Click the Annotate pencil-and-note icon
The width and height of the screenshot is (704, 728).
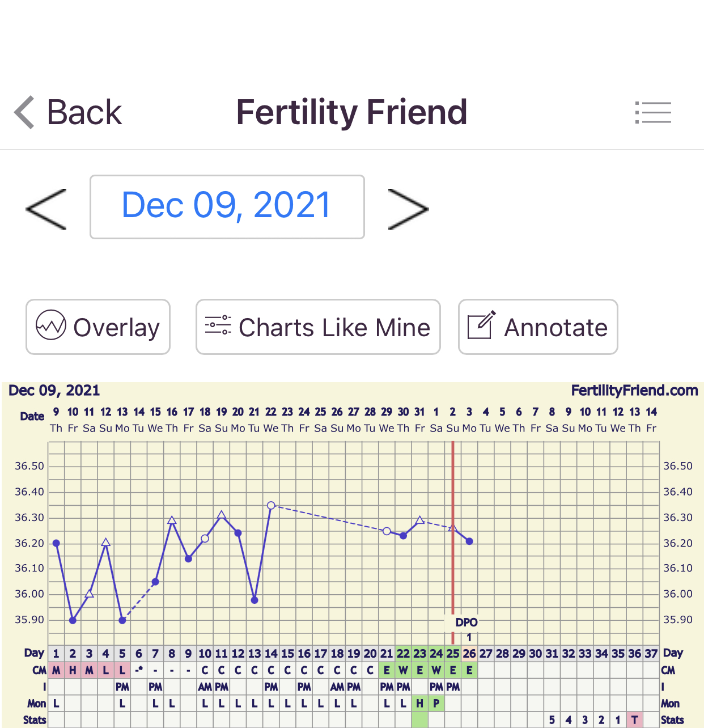tap(481, 325)
